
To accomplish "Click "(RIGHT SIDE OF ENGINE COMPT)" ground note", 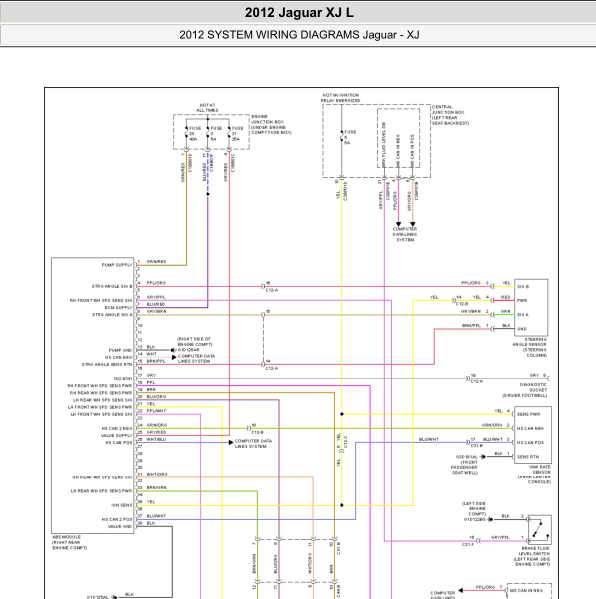I will tap(194, 342).
